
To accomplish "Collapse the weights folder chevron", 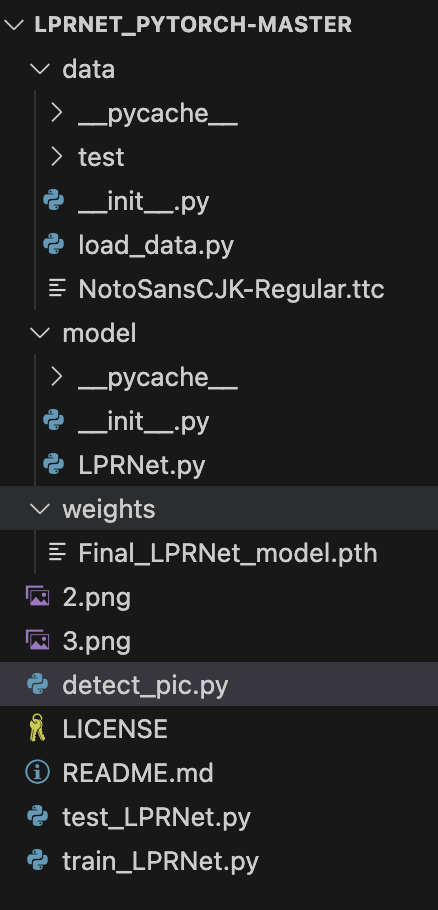I will coord(41,509).
